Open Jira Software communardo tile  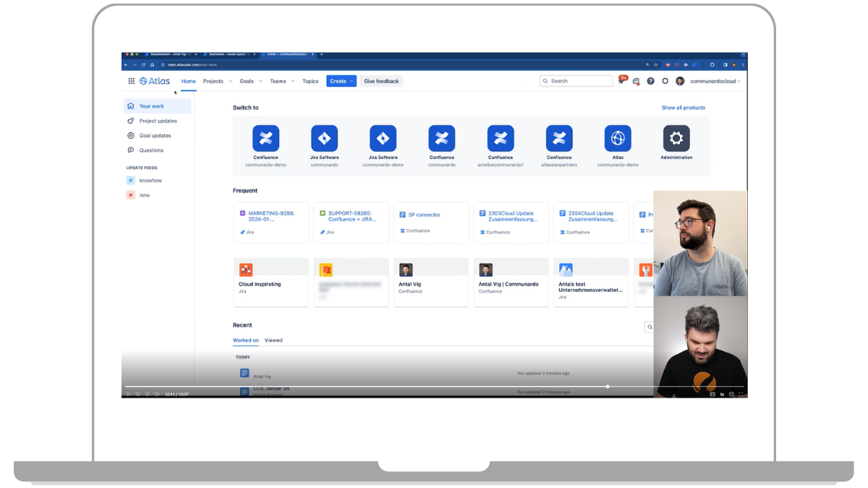coord(324,139)
